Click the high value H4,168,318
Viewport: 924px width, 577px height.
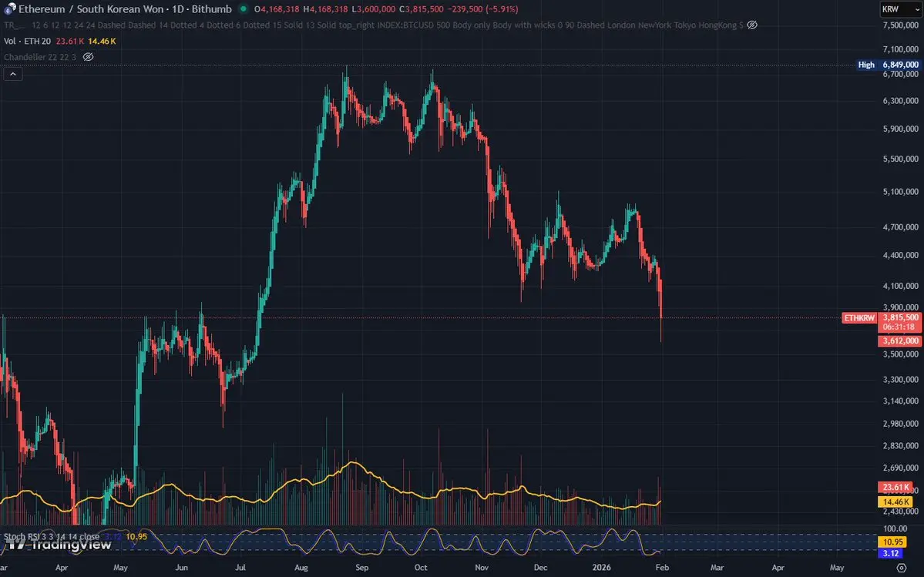[325, 9]
